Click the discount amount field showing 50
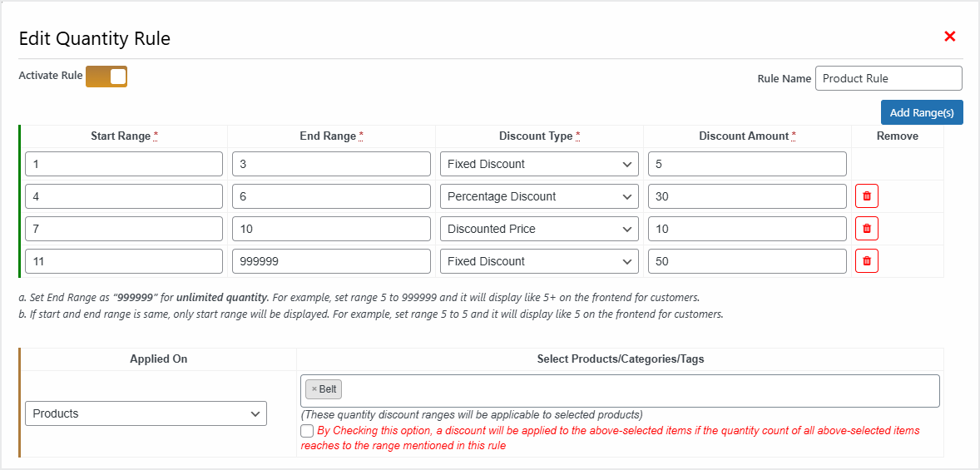Image resolution: width=980 pixels, height=470 pixels. 747,261
